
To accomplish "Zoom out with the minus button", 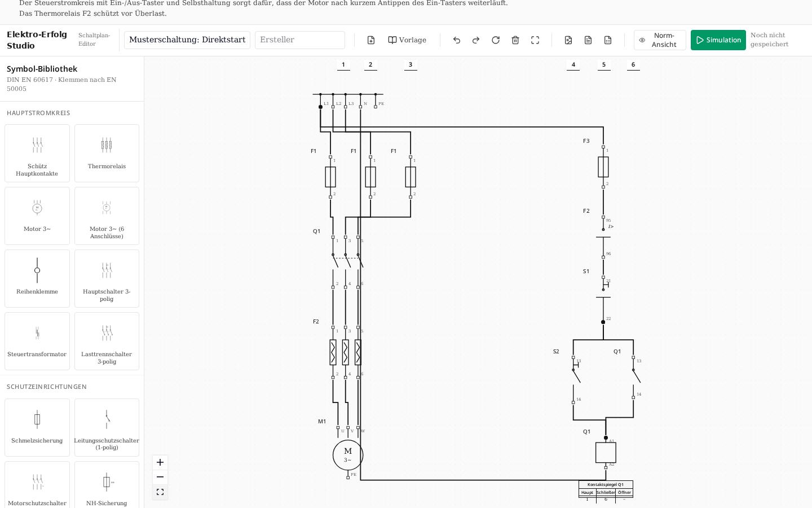I will pyautogui.click(x=160, y=477).
